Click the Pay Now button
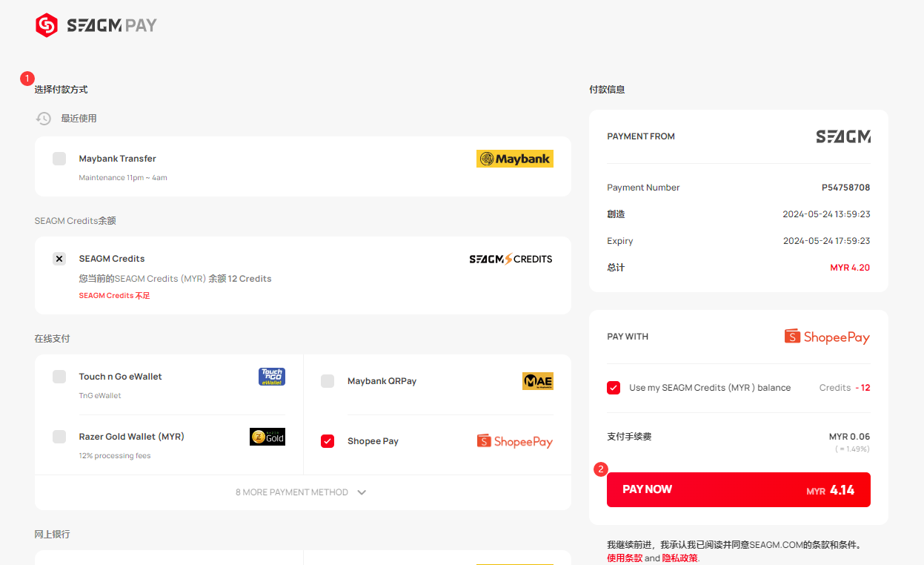The width and height of the screenshot is (924, 565). point(739,489)
